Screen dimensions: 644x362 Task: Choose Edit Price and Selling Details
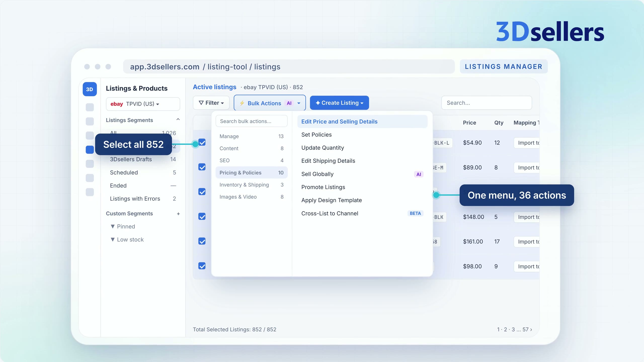(362, 122)
